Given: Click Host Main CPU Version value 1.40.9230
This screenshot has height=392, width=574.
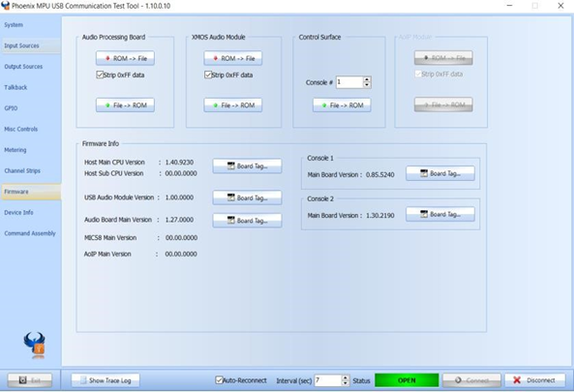Looking at the screenshot, I should pos(179,163).
